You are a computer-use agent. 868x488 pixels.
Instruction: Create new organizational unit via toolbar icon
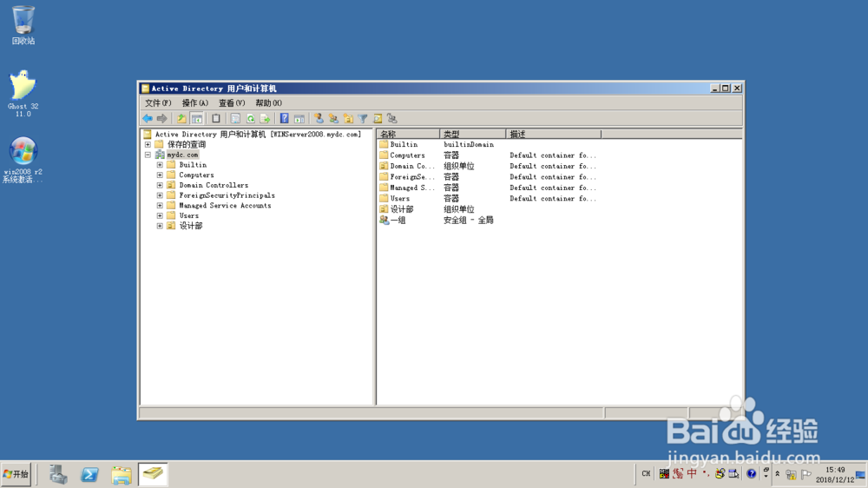[x=348, y=119]
